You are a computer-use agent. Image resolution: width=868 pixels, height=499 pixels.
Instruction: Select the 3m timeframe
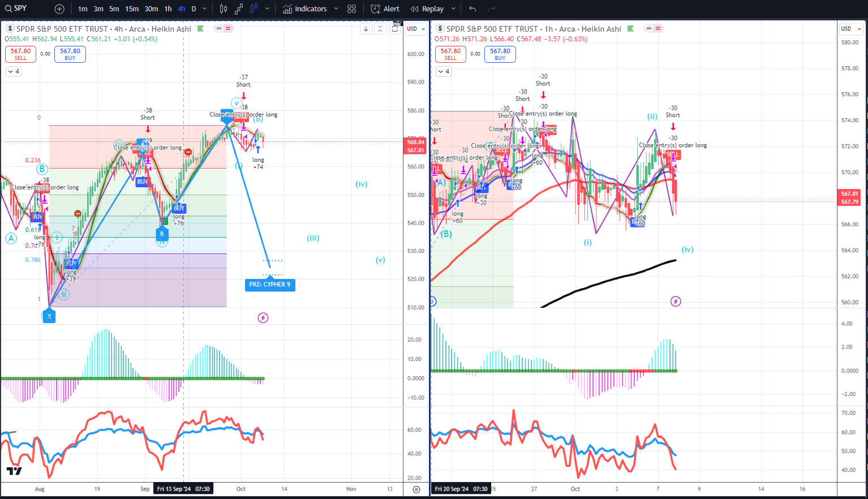click(98, 8)
